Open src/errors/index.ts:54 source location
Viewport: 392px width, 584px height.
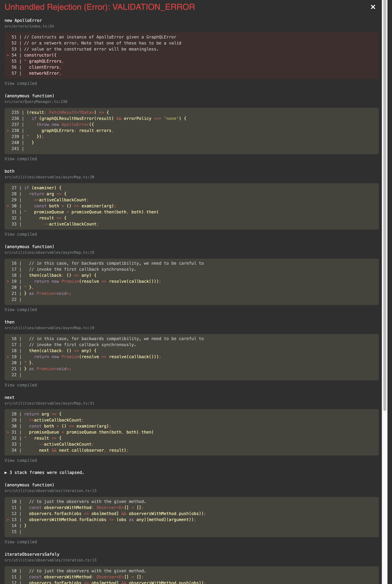click(29, 26)
